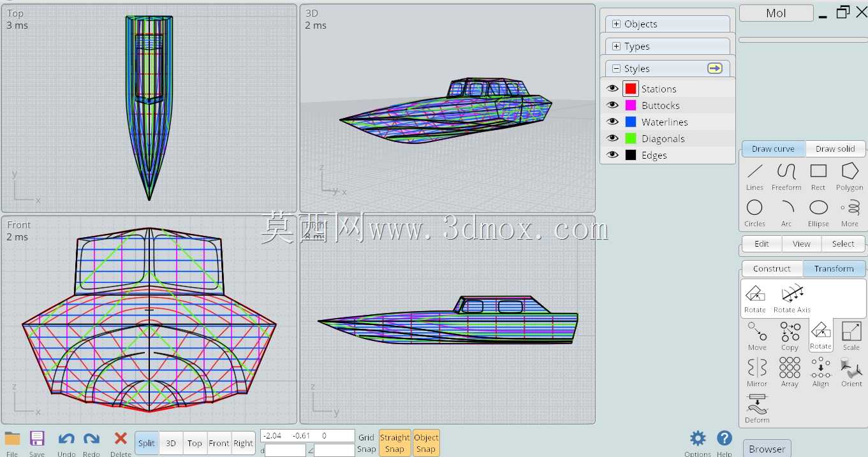The image size is (868, 457).
Task: Activate the Scale transform tool
Action: [851, 336]
